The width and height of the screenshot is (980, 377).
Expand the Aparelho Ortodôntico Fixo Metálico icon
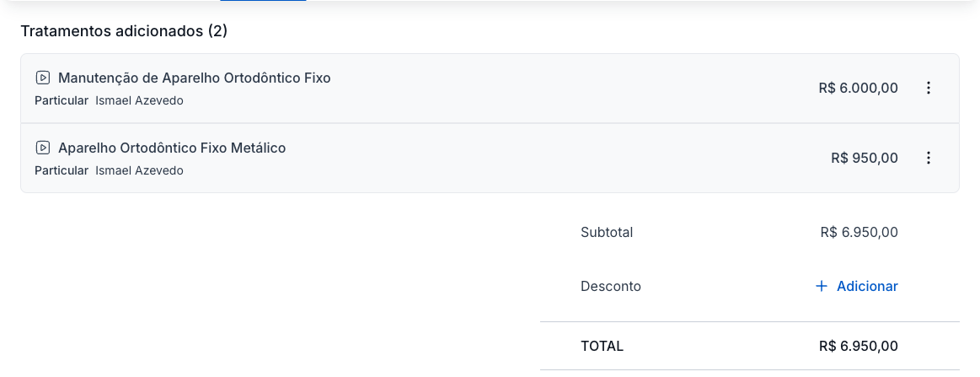coord(43,148)
